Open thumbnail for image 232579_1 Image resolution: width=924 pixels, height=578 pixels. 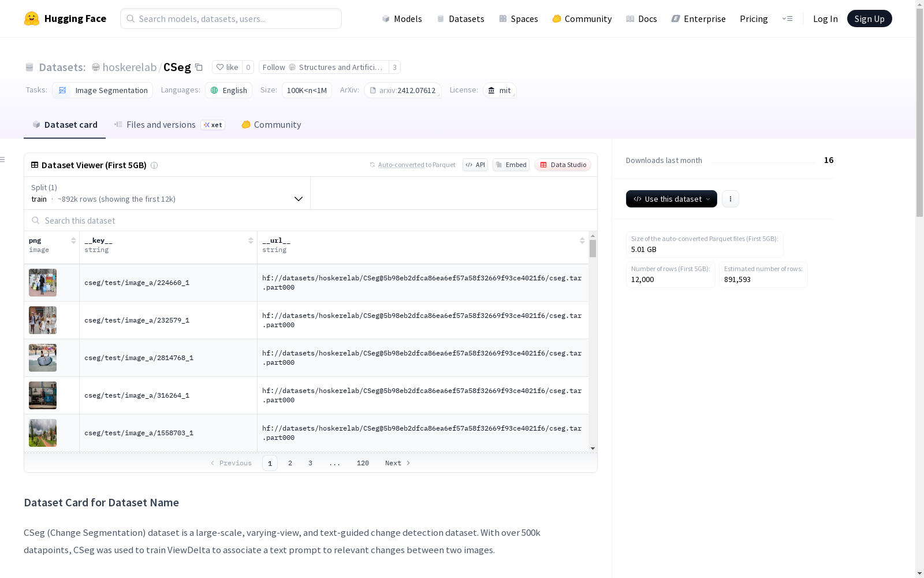[x=43, y=320]
